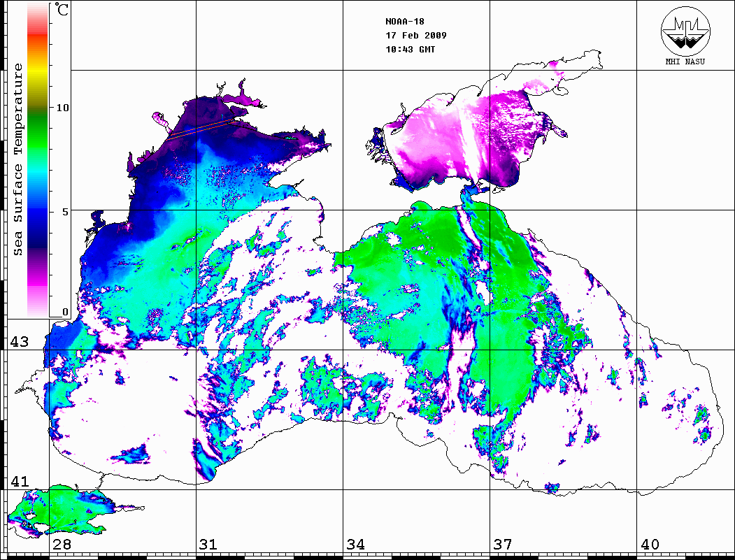Click the MHI NASU logo emblem
This screenshot has height=560, width=735.
coord(685,31)
